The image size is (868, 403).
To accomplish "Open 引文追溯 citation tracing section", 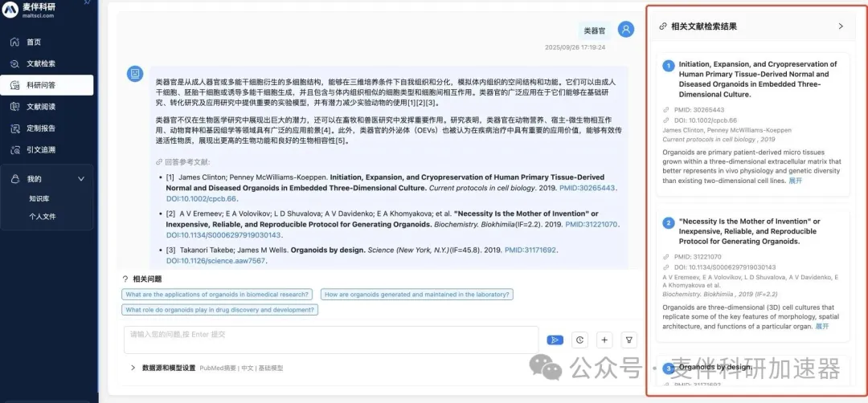I will (40, 149).
